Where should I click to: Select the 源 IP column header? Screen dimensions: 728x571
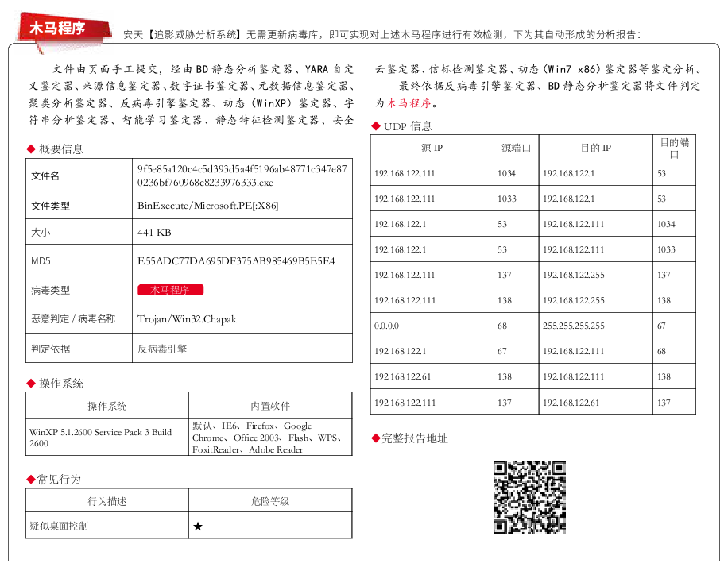click(x=432, y=149)
